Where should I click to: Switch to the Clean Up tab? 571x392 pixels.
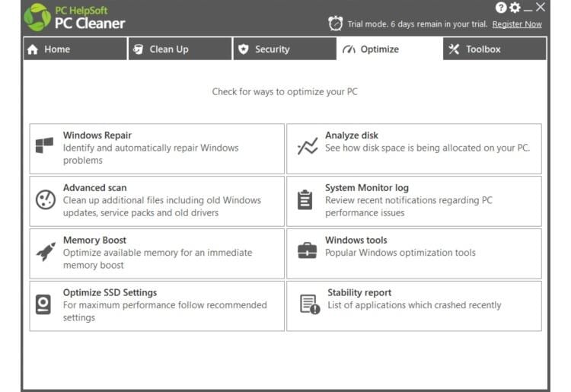click(x=180, y=49)
